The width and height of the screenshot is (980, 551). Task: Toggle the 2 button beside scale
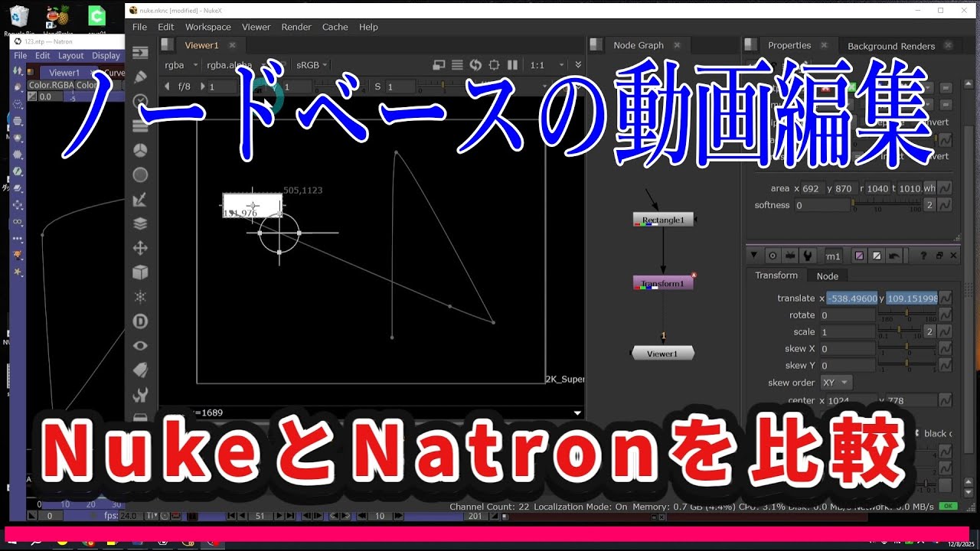[x=929, y=331]
